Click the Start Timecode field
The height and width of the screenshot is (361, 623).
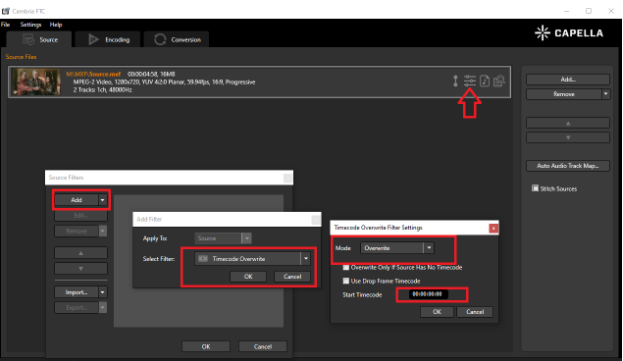[x=427, y=294]
